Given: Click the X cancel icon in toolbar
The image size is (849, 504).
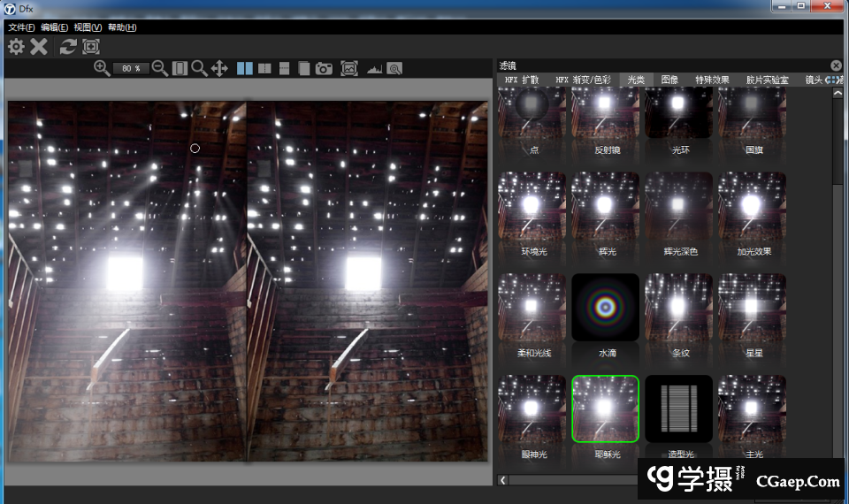Looking at the screenshot, I should (39, 47).
